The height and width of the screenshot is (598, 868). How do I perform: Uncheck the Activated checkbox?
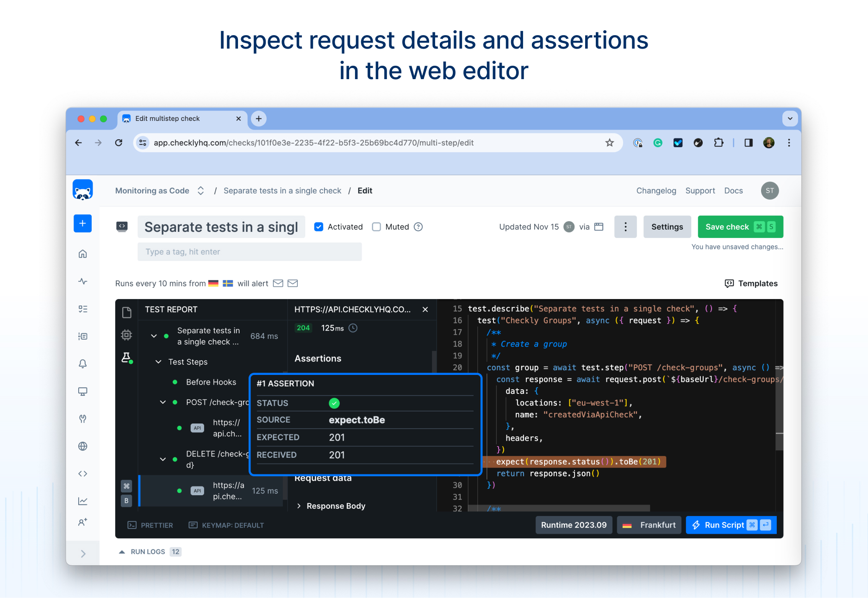318,227
